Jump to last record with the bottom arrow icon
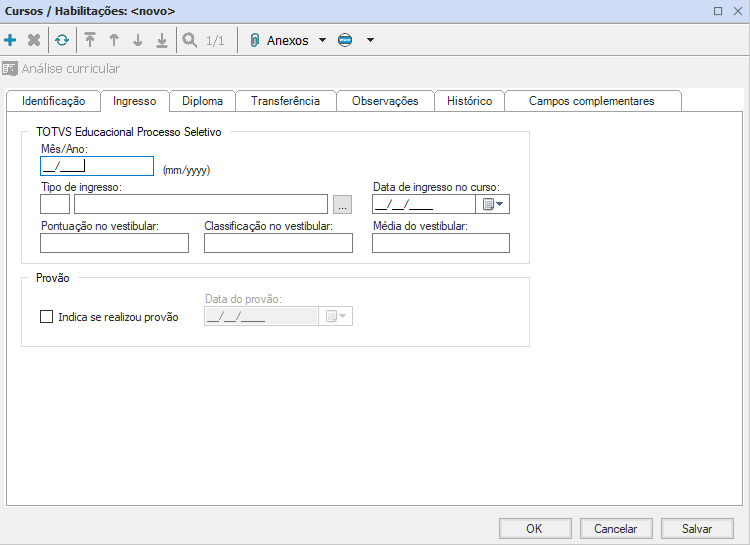 tap(161, 41)
